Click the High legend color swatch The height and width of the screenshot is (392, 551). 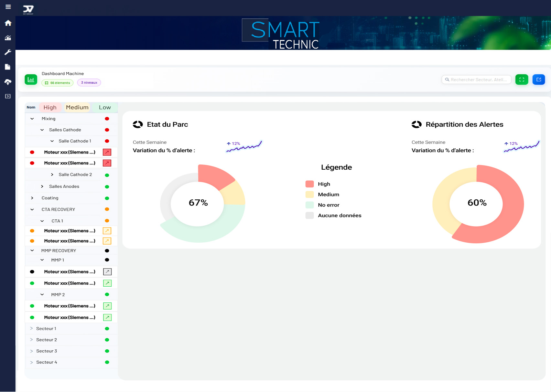(309, 184)
